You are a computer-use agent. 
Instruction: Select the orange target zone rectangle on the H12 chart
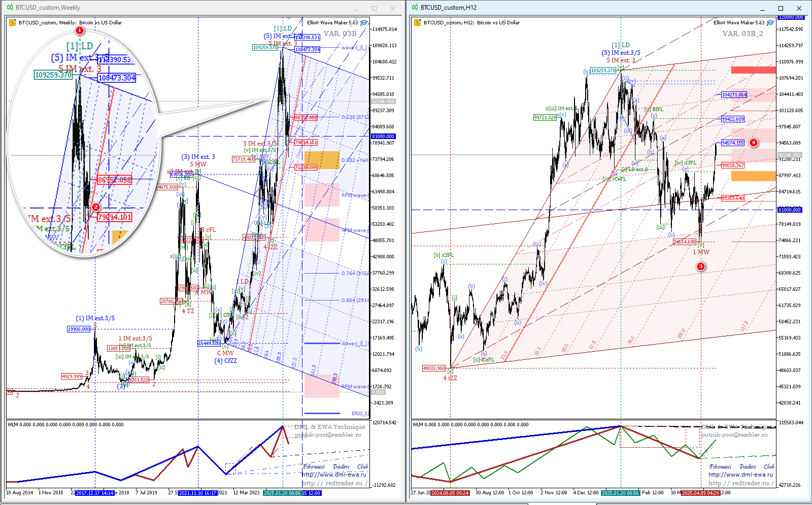point(753,176)
